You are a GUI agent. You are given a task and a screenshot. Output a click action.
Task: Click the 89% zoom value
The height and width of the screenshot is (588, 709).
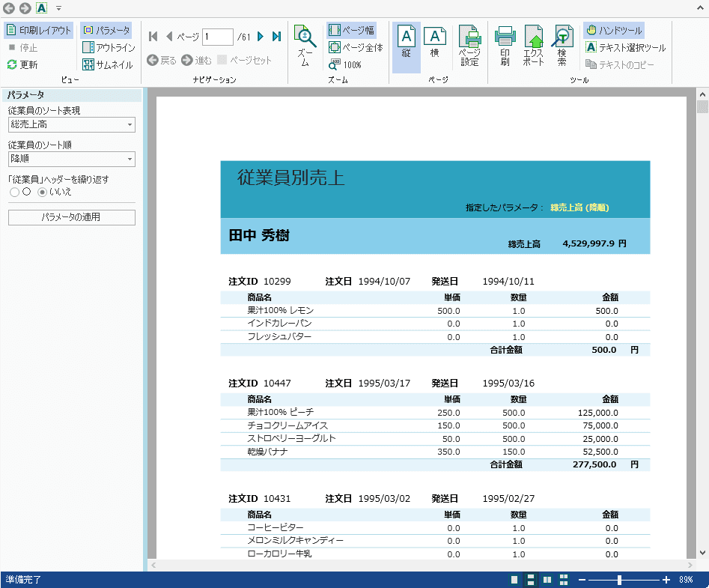click(686, 580)
